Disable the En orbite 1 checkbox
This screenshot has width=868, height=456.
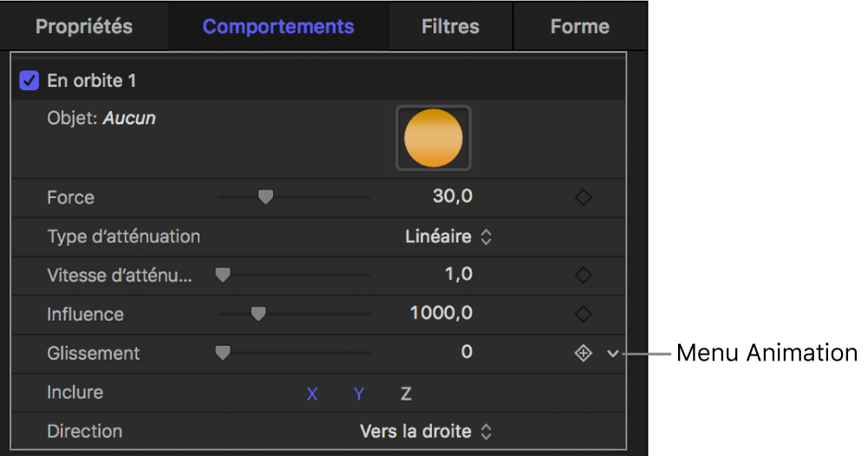(29, 81)
